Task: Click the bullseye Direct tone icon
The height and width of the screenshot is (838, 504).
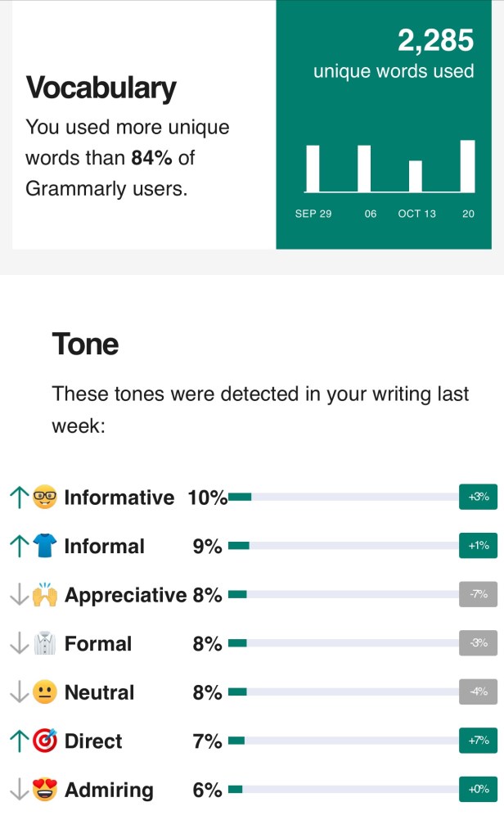Action: click(x=45, y=741)
